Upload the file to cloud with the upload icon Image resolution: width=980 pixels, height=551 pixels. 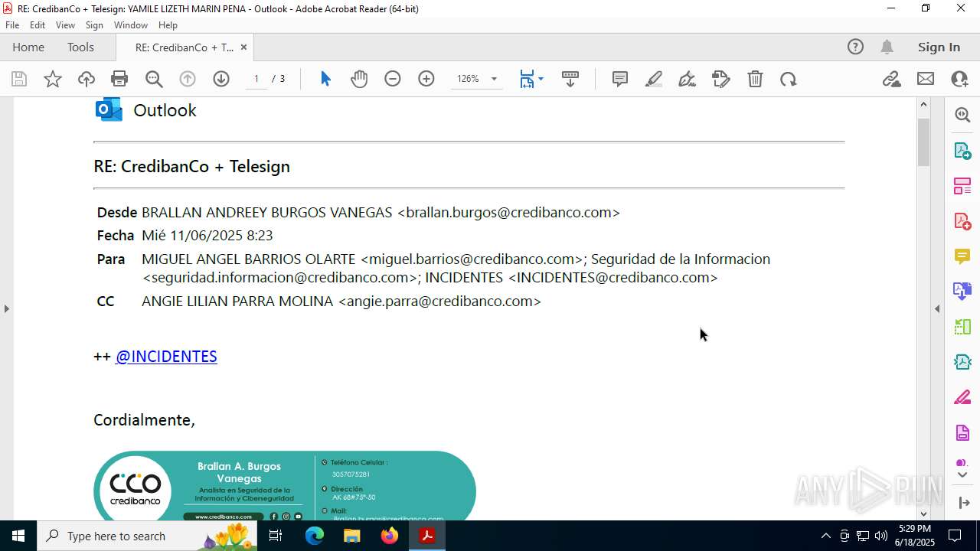(x=87, y=79)
